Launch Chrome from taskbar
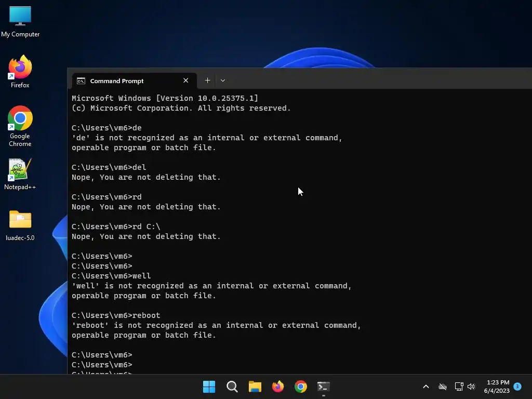The height and width of the screenshot is (399, 532). [301, 387]
